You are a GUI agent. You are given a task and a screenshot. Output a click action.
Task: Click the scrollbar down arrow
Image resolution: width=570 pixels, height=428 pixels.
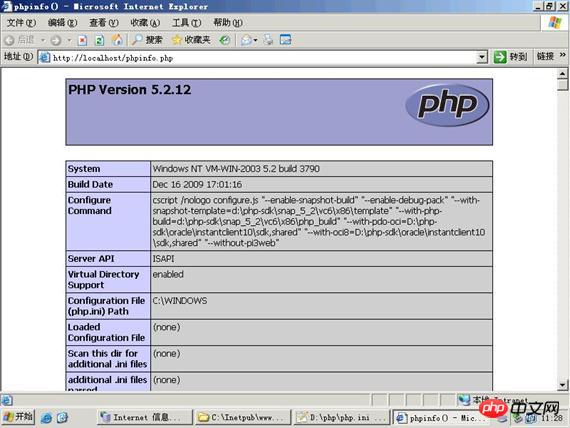click(x=562, y=385)
